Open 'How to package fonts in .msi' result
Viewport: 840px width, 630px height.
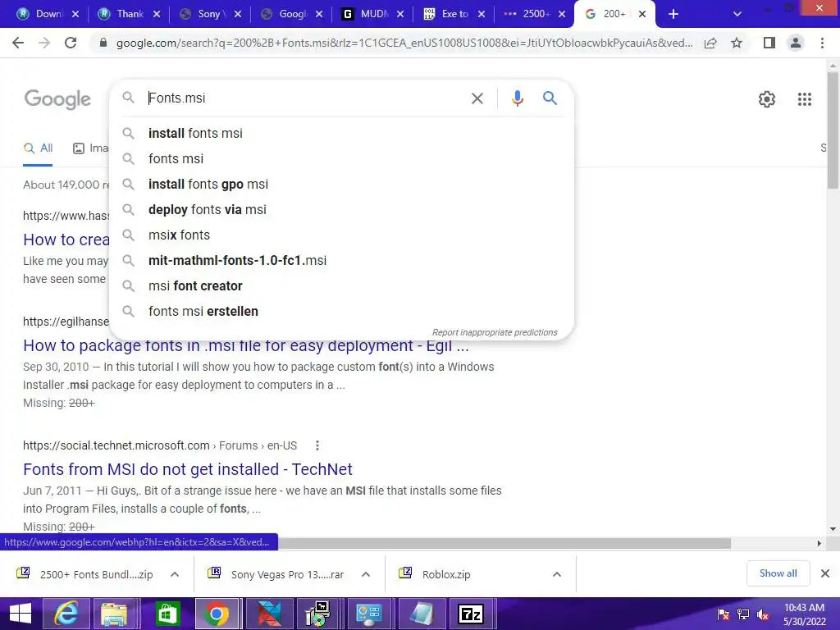(x=246, y=346)
